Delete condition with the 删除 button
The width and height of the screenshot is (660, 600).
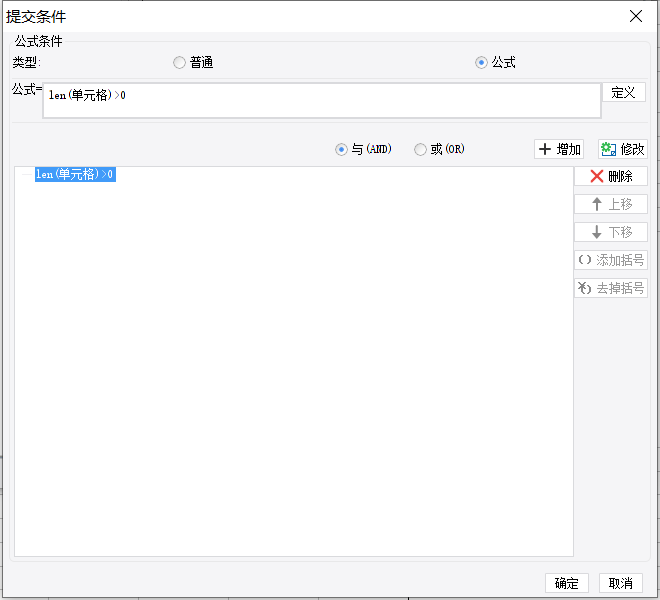point(611,176)
